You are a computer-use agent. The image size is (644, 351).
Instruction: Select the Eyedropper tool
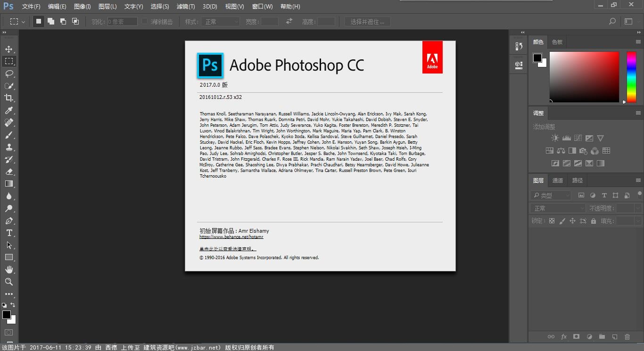click(x=9, y=110)
